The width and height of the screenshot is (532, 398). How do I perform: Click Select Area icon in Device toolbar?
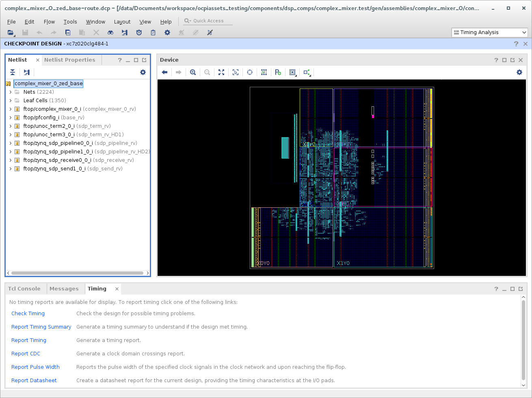(236, 72)
